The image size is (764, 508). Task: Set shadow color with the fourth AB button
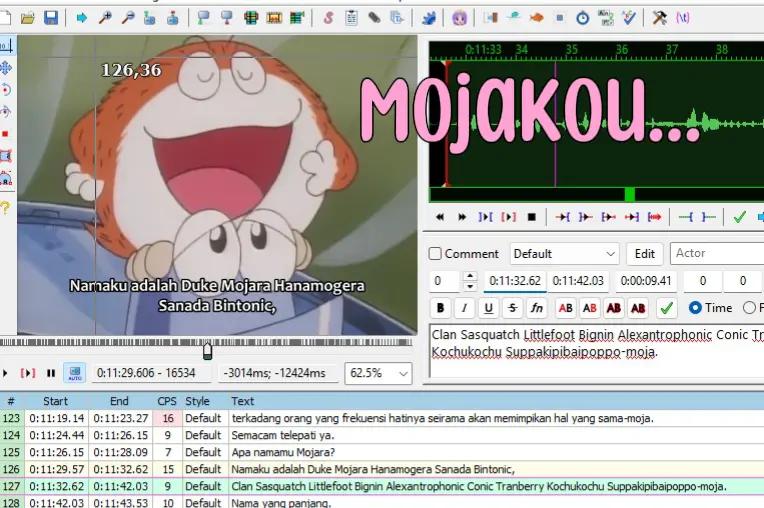tap(638, 308)
